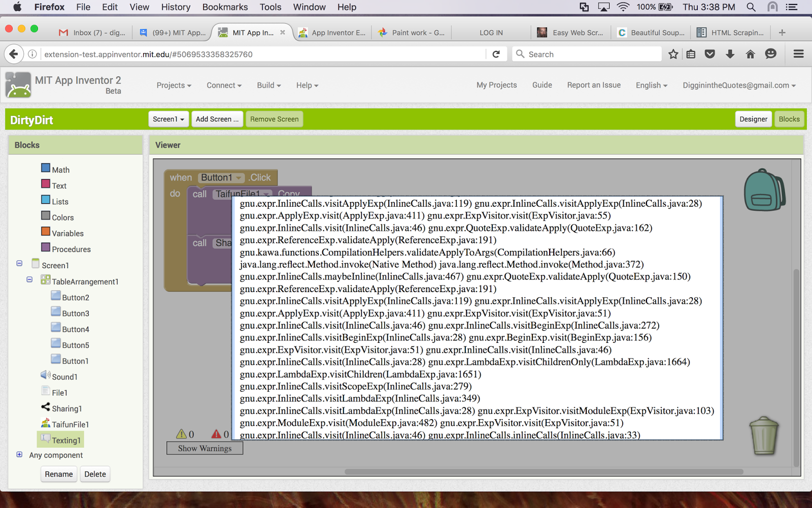Select the File1 component icon
812x508 pixels.
tap(46, 391)
